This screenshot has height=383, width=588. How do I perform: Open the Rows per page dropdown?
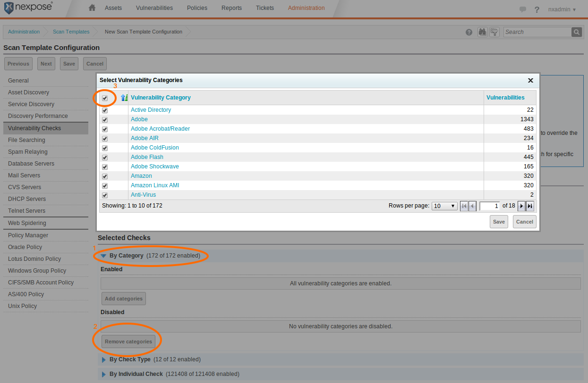tap(444, 206)
